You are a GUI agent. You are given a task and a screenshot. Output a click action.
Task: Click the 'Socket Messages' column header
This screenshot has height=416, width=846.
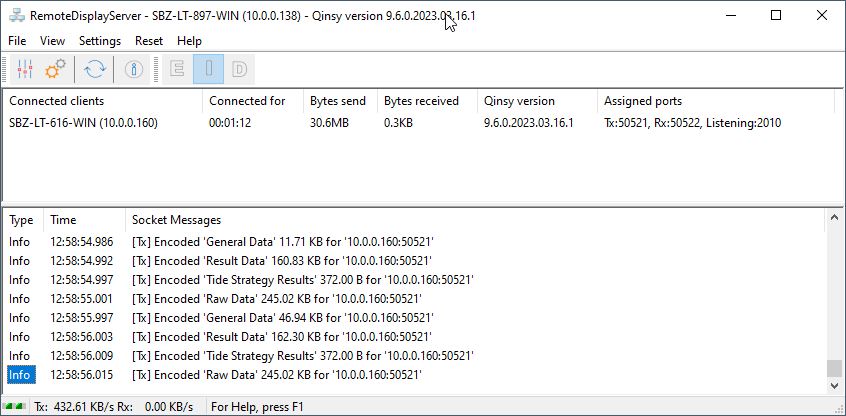(176, 220)
